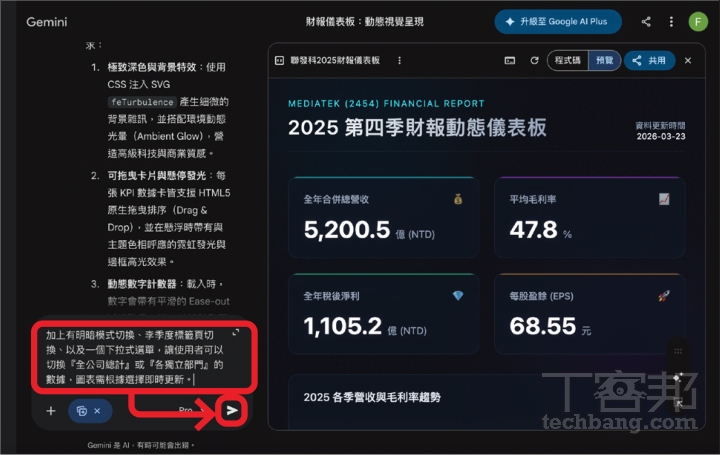
Task: Click the chart icon on 平均毛利率 card
Action: (664, 199)
